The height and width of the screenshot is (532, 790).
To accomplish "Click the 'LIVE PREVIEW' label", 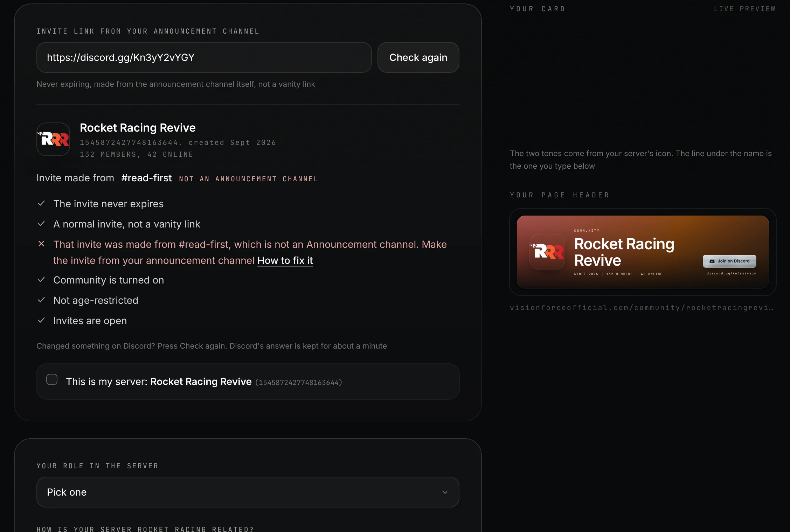I will click(745, 9).
